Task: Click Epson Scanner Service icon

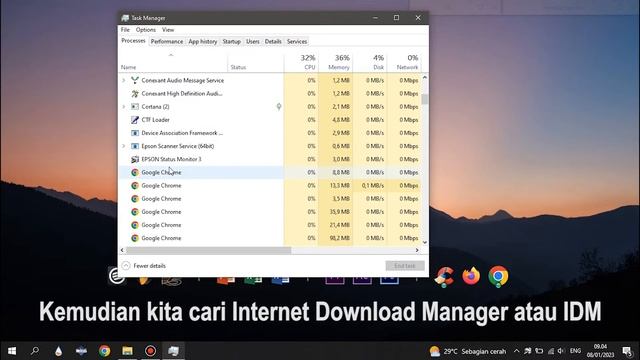Action: (135, 146)
